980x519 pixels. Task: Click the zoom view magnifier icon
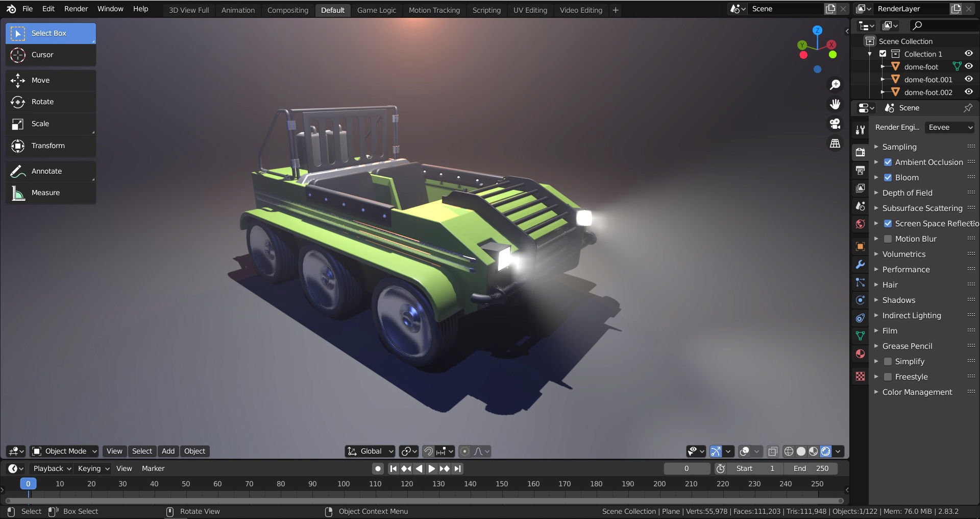point(835,84)
